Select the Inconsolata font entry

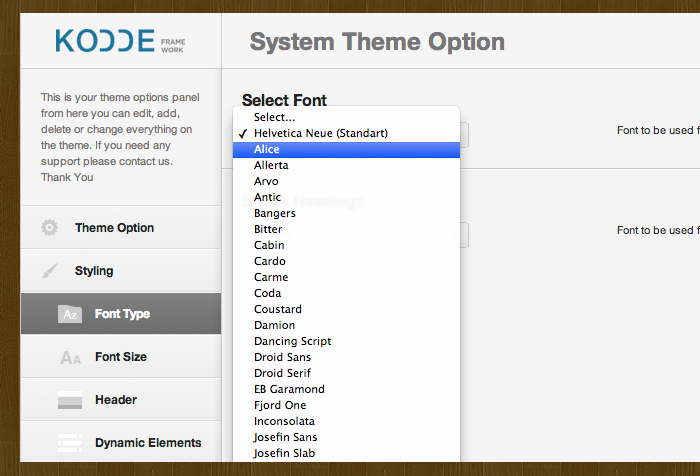(x=285, y=421)
